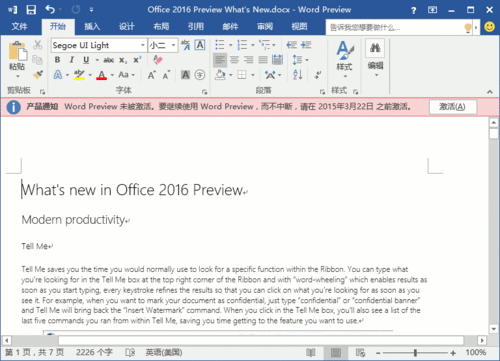Viewport: 500px width, 361px height.
Task: Click the Distributed alignment icon
Action: [277, 60]
